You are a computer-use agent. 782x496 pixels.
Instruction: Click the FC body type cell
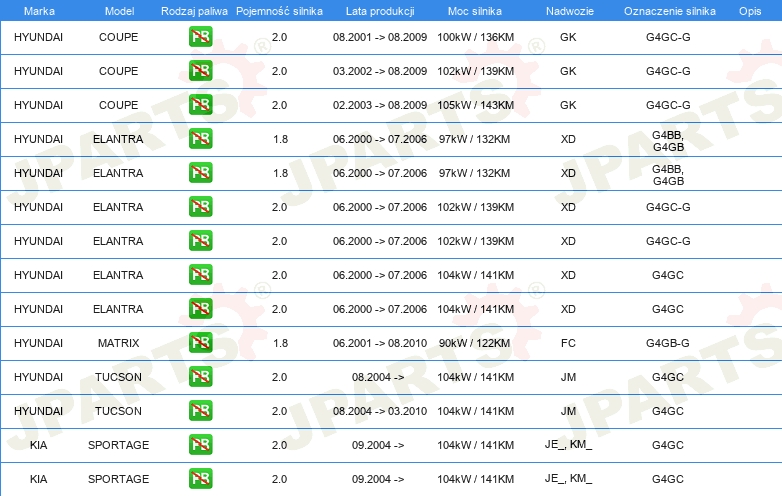click(x=568, y=343)
